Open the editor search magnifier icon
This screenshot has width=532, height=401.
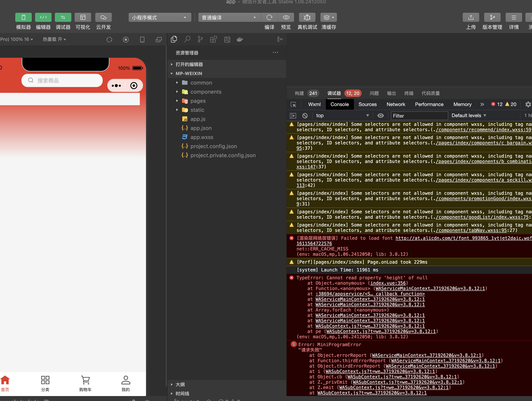tap(187, 39)
